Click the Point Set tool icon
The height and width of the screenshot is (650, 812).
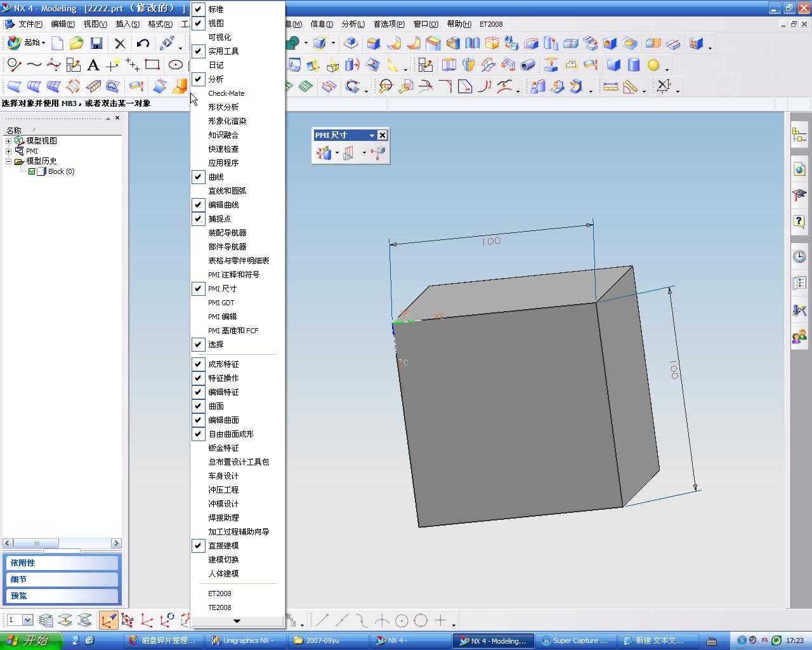(x=133, y=65)
